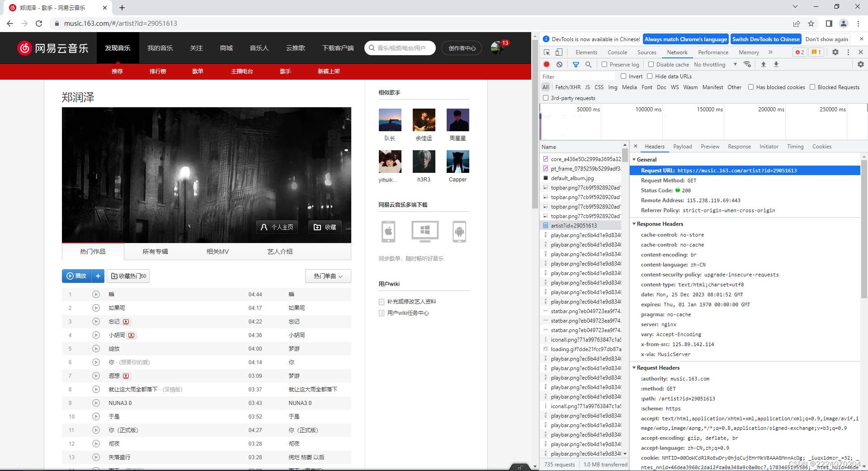This screenshot has height=471, width=868.
Task: Open the Payload tab
Action: (x=682, y=147)
